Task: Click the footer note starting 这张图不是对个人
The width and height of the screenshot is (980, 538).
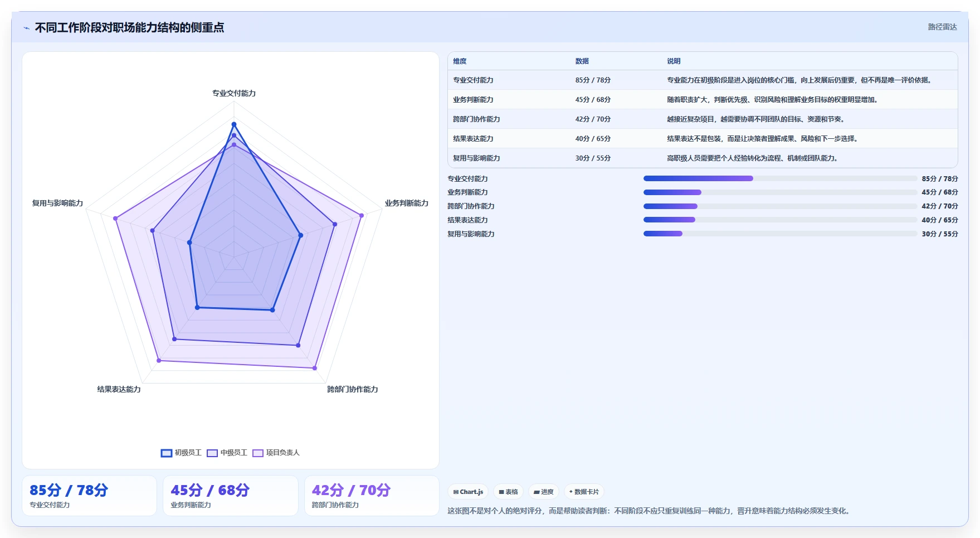Action: [x=650, y=511]
